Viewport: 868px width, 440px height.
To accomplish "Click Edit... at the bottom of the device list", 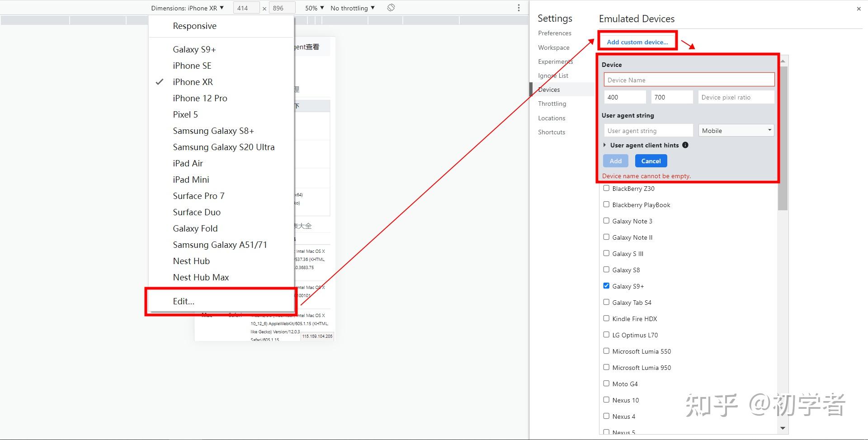I will coord(183,301).
